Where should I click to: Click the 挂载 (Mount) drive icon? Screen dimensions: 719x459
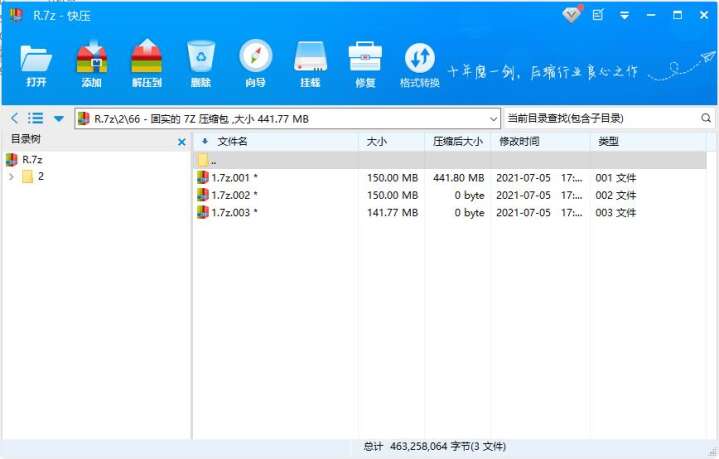point(310,62)
